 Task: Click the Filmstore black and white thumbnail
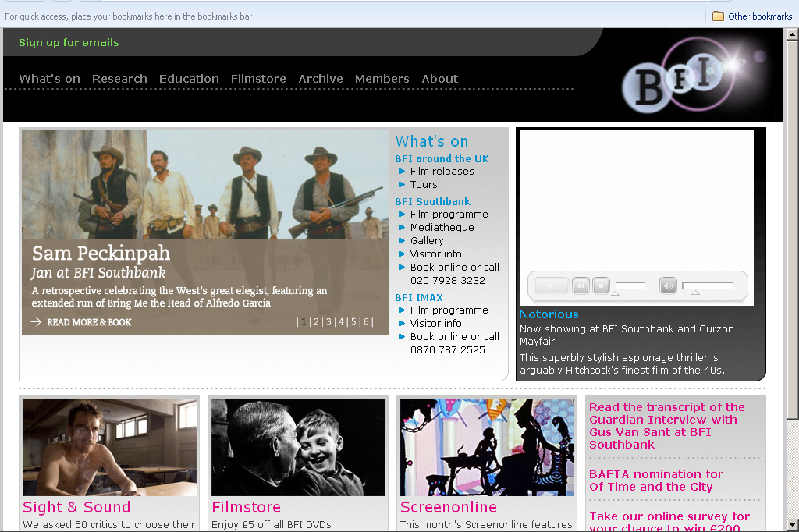click(x=299, y=448)
